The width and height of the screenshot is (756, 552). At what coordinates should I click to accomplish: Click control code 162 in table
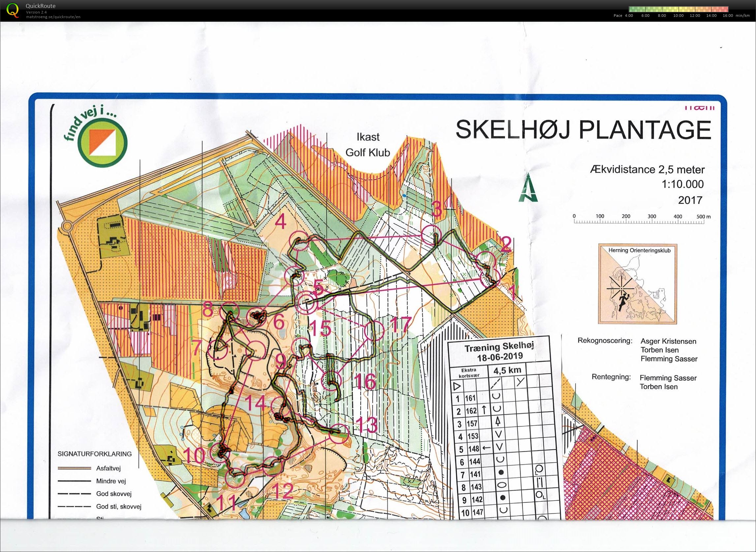[471, 411]
